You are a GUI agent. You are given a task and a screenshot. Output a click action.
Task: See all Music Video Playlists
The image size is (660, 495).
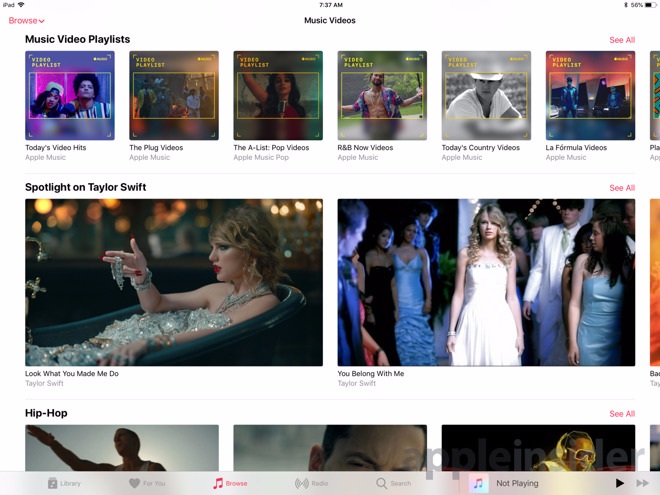[x=622, y=40]
